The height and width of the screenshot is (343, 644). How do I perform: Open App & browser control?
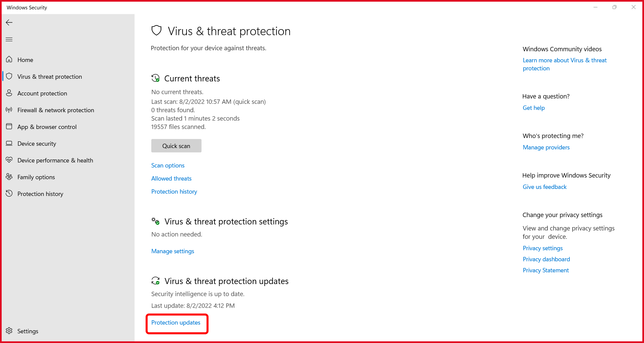pos(47,127)
